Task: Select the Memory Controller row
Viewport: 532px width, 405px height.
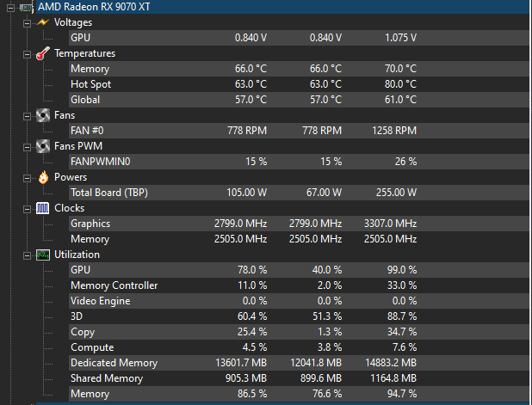Action: tap(299, 285)
